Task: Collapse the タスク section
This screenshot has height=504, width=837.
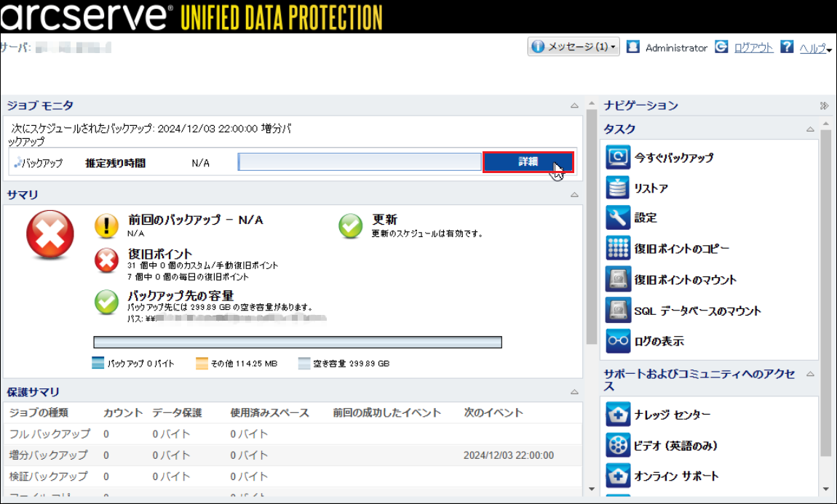Action: (810, 129)
